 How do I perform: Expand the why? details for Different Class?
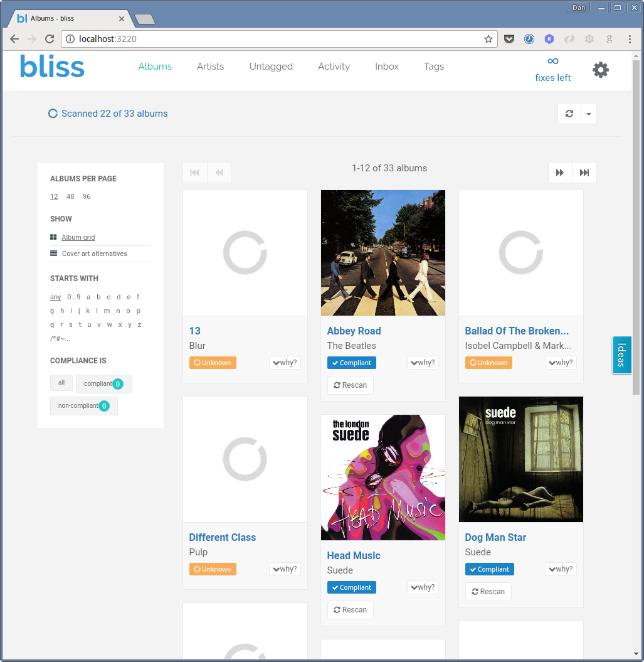[285, 569]
